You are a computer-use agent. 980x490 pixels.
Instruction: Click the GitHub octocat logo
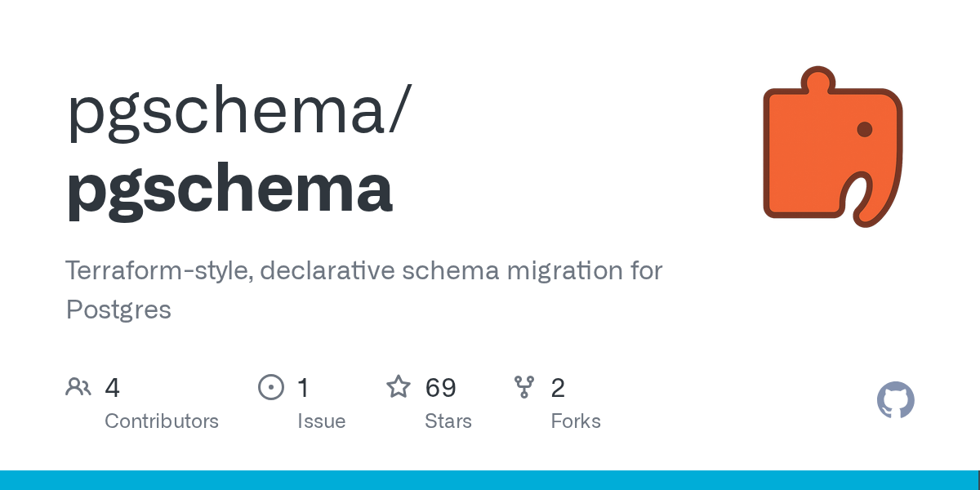pos(896,400)
